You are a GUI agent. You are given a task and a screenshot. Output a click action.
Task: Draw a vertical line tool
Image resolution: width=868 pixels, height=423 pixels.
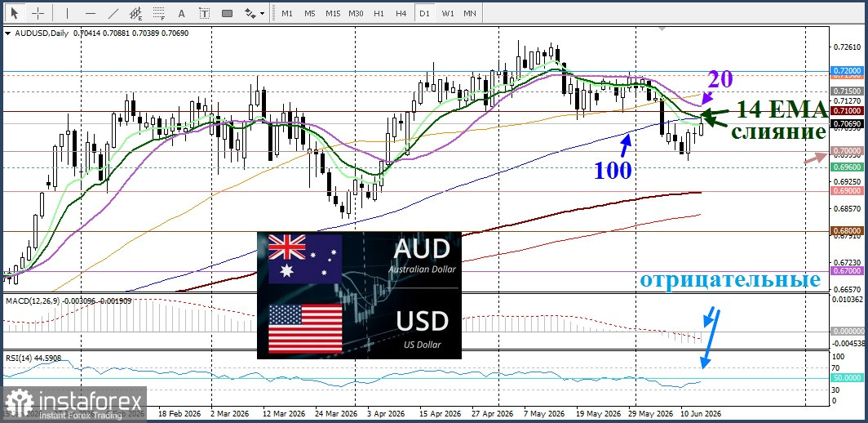point(68,13)
